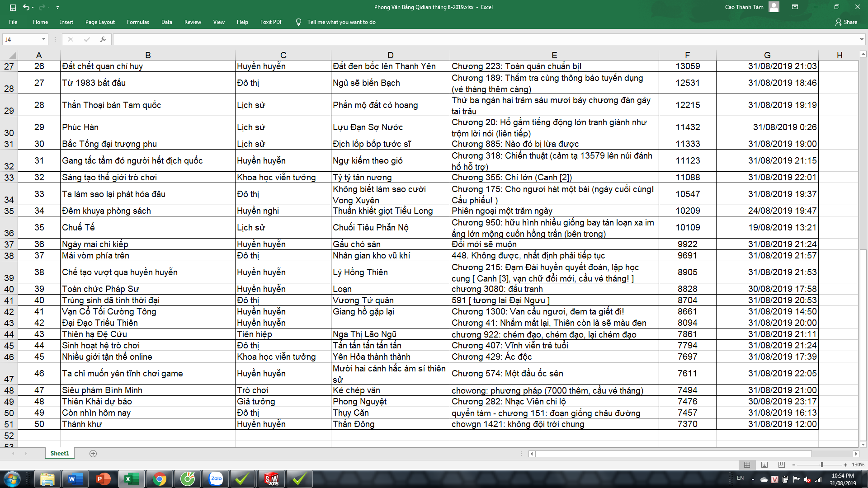Click the Select All corner triangle
868x488 pixels.
12,55
